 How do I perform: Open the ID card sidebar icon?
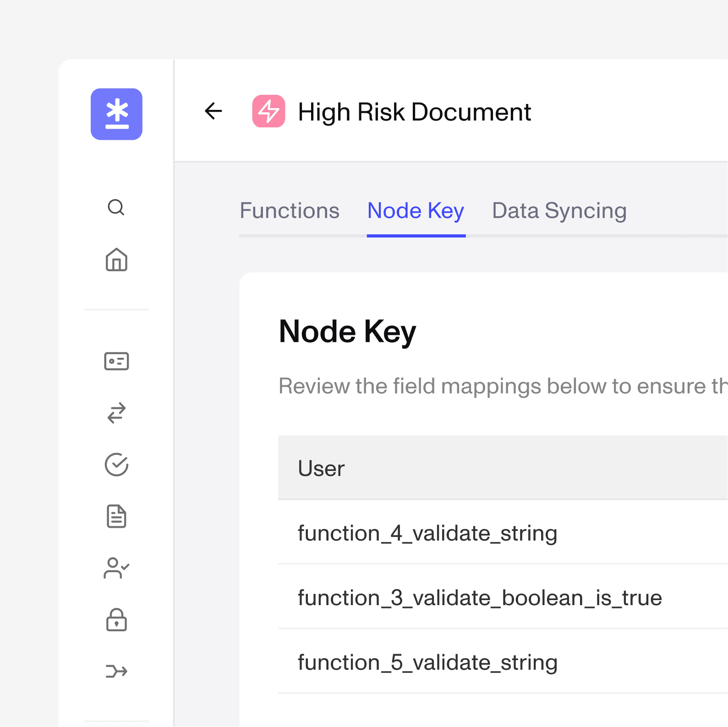click(116, 361)
